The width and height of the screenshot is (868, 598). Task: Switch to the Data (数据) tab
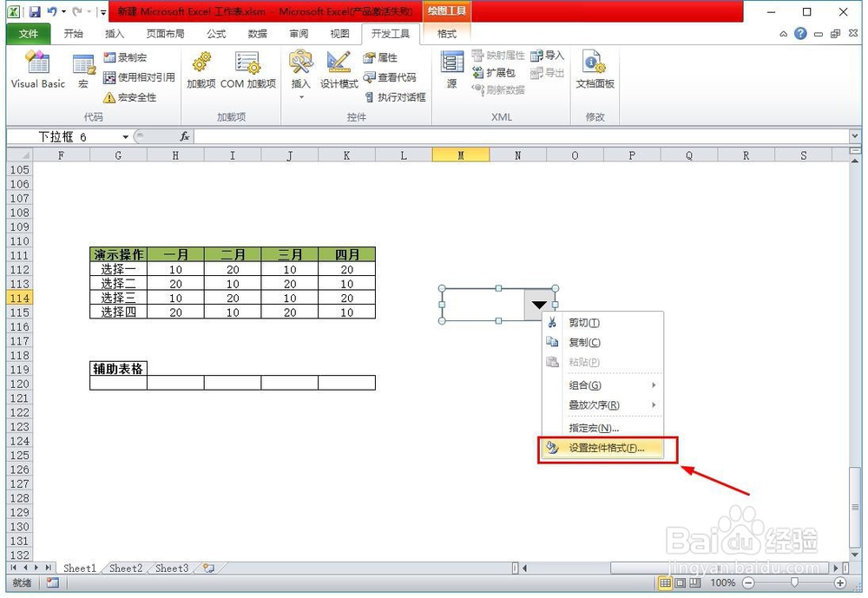(257, 34)
